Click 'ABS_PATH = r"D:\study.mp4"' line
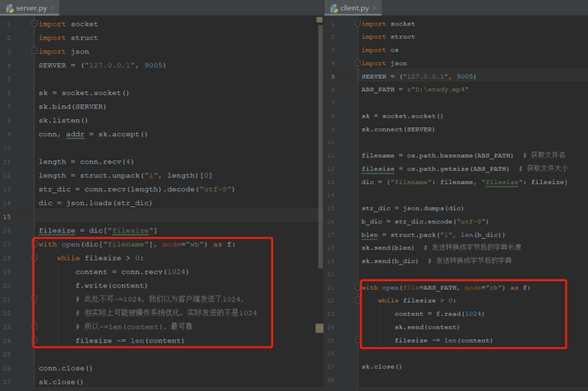This screenshot has height=391, width=588. [x=415, y=90]
